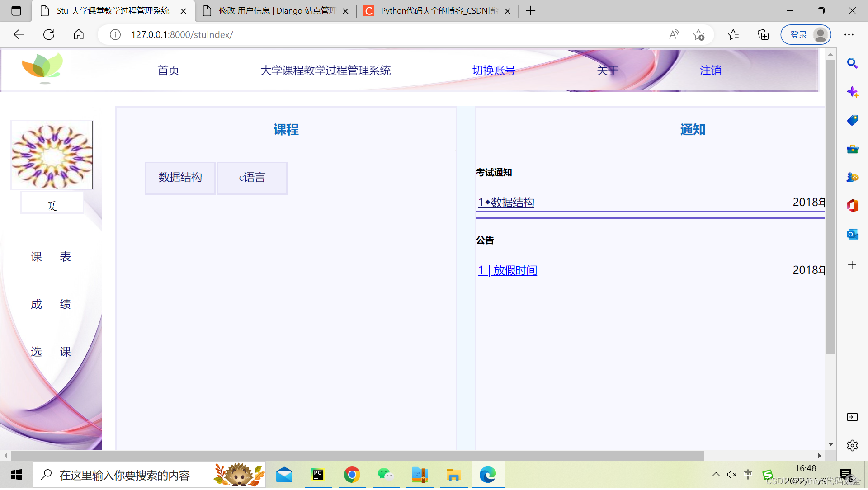Open Outlook icon in Edge sidebar
The width and height of the screenshot is (868, 490).
852,234
